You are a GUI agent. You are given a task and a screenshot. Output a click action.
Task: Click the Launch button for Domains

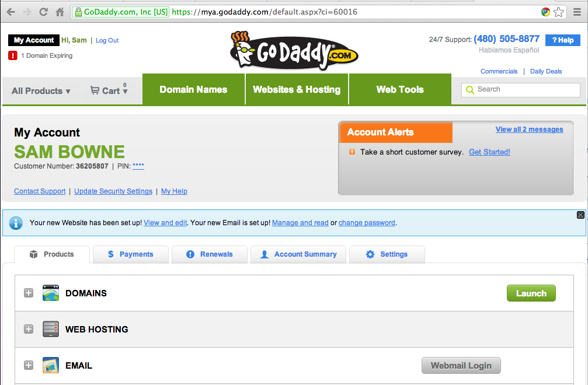pos(531,293)
